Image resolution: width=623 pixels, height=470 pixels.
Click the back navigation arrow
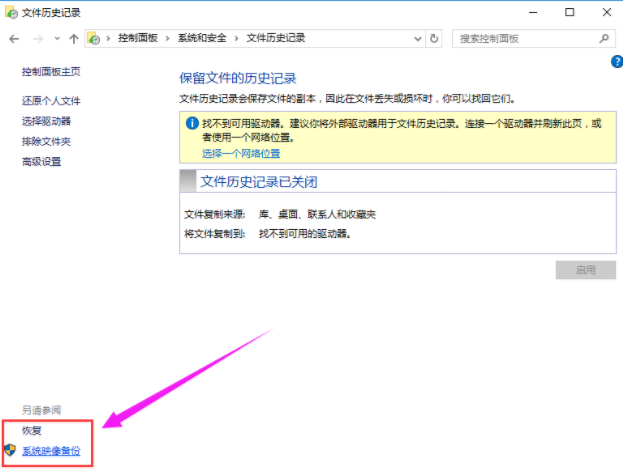pos(14,38)
